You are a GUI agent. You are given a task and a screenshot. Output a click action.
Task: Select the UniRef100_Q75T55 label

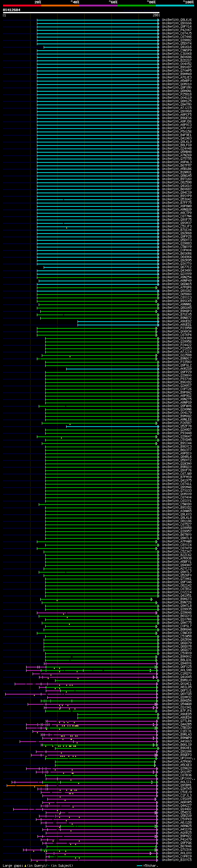click(x=177, y=159)
